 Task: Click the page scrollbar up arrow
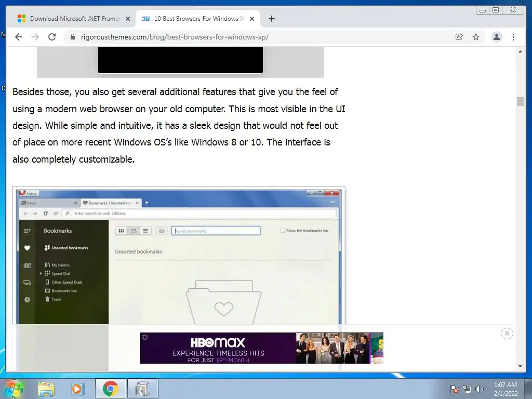[520, 51]
